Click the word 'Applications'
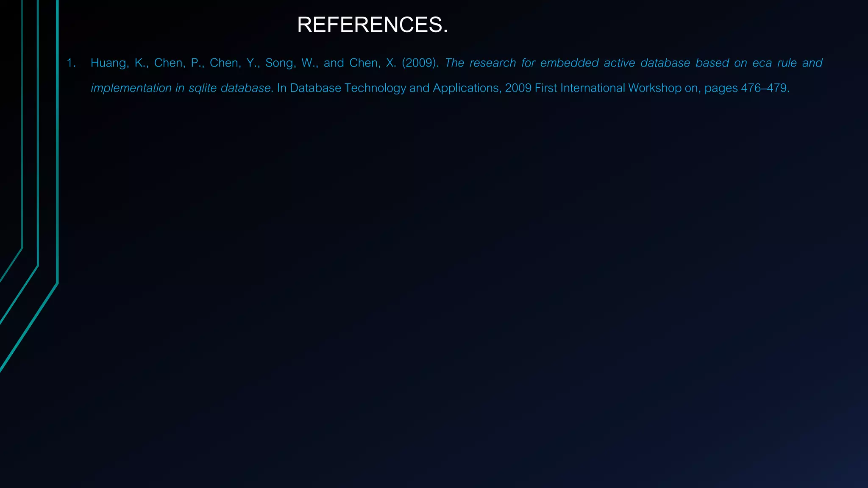868x488 pixels. pyautogui.click(x=465, y=88)
